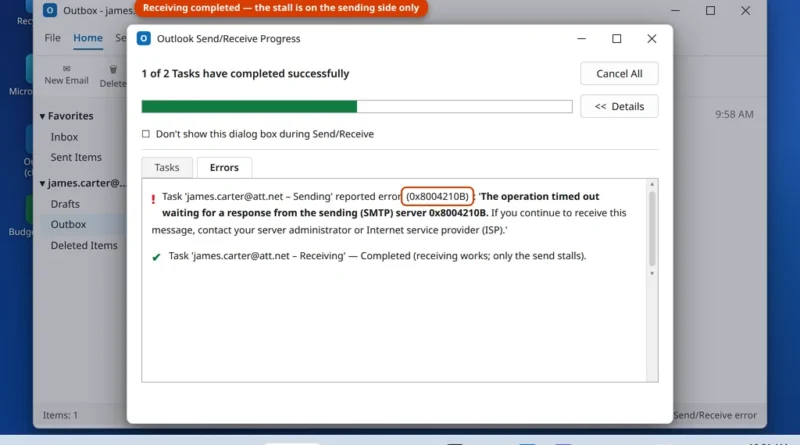Click the Delete trash icon

point(113,69)
